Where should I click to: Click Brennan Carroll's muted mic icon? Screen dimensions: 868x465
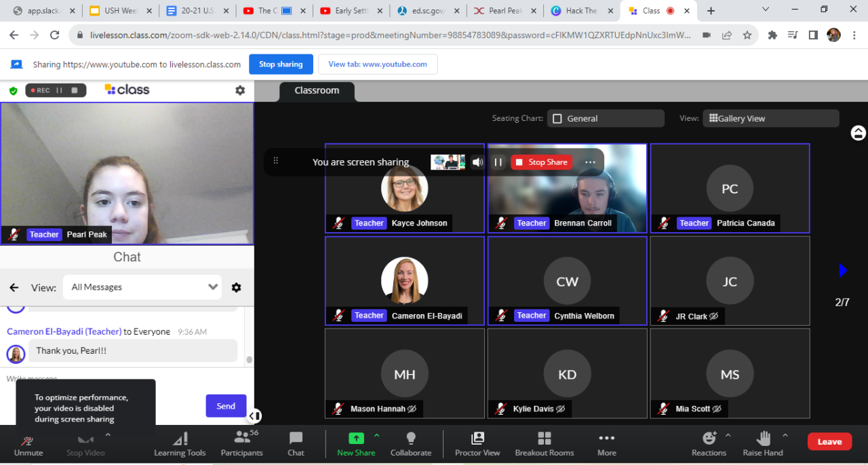point(500,223)
